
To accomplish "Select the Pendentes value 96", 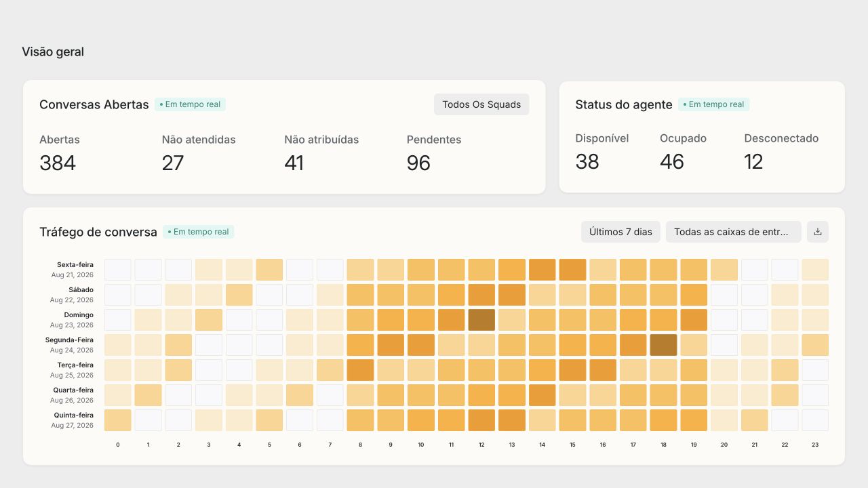I will tap(418, 163).
